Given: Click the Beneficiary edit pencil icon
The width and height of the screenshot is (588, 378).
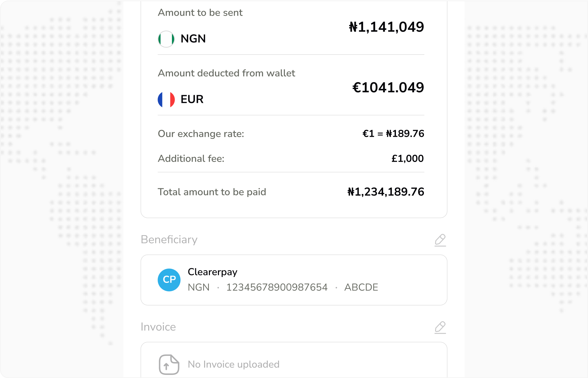Looking at the screenshot, I should (x=440, y=240).
